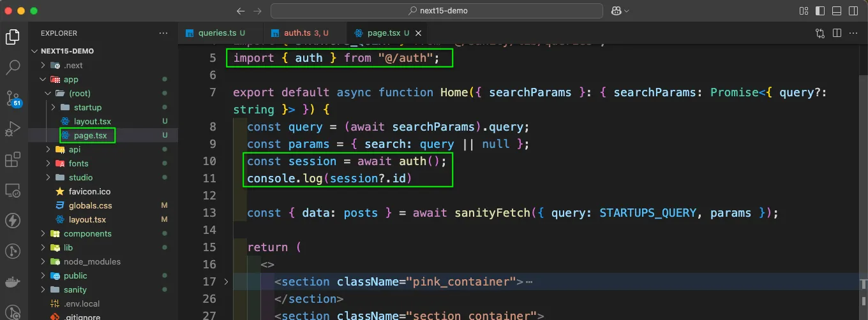Screen dimensions: 868x320
Task: Click the next15-demo command center search box
Action: click(x=437, y=11)
